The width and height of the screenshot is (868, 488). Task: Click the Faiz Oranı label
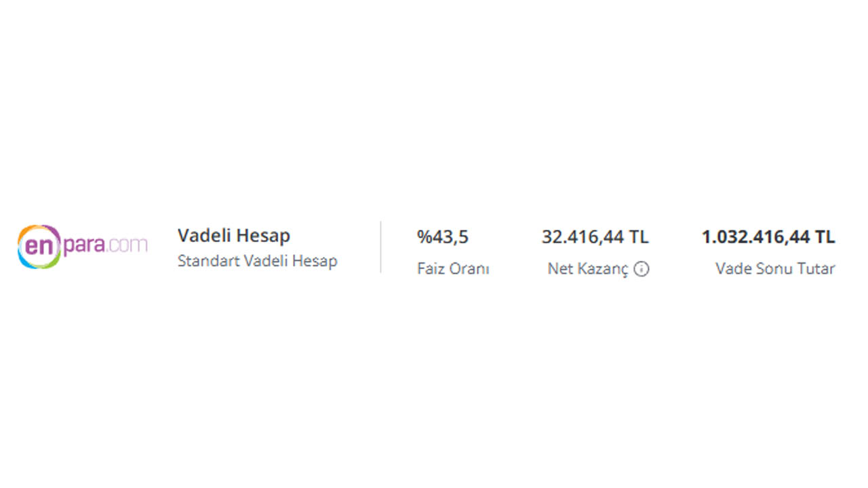pos(453,269)
